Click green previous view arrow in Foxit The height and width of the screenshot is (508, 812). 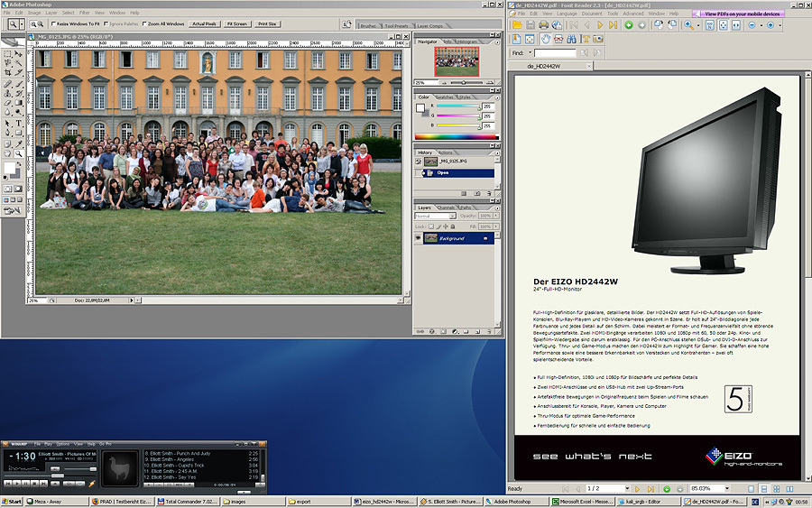[629, 25]
